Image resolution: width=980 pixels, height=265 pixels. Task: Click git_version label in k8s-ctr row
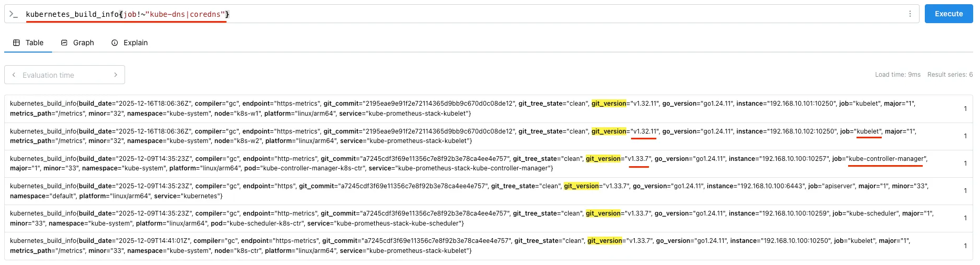(605, 241)
